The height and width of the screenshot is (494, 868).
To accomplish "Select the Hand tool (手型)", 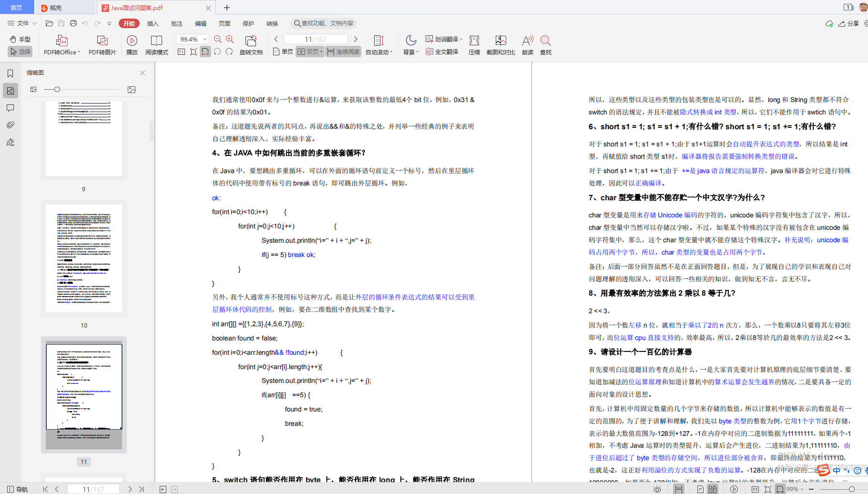I will click(20, 39).
